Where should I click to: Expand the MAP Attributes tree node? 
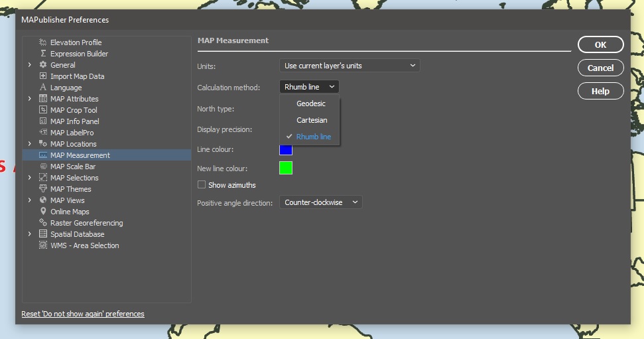(x=30, y=99)
